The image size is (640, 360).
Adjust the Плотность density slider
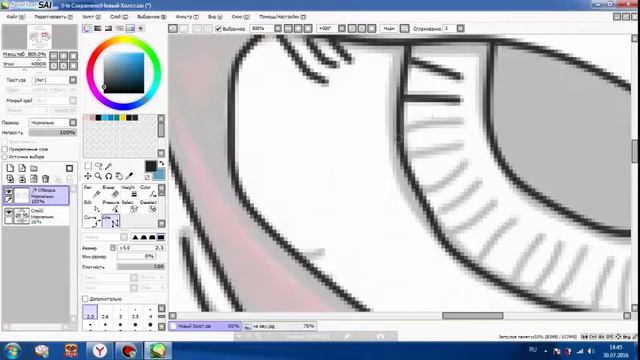tap(141, 267)
